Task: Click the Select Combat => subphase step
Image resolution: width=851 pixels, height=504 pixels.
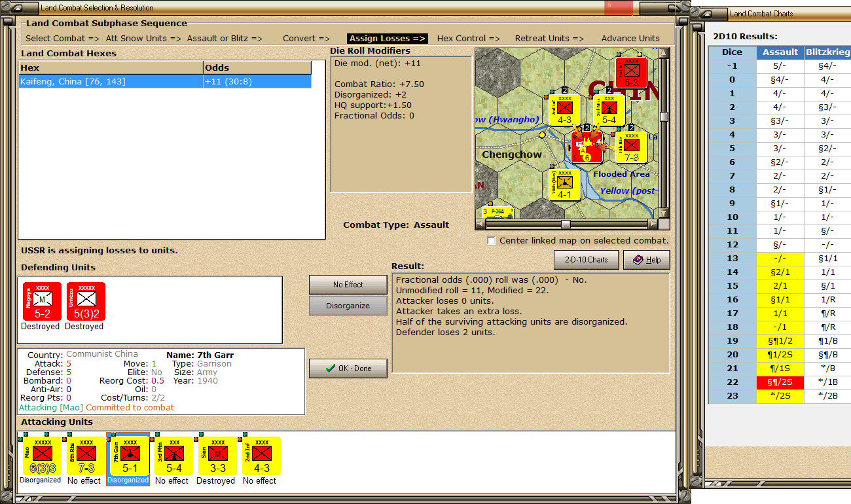Action: pos(63,38)
